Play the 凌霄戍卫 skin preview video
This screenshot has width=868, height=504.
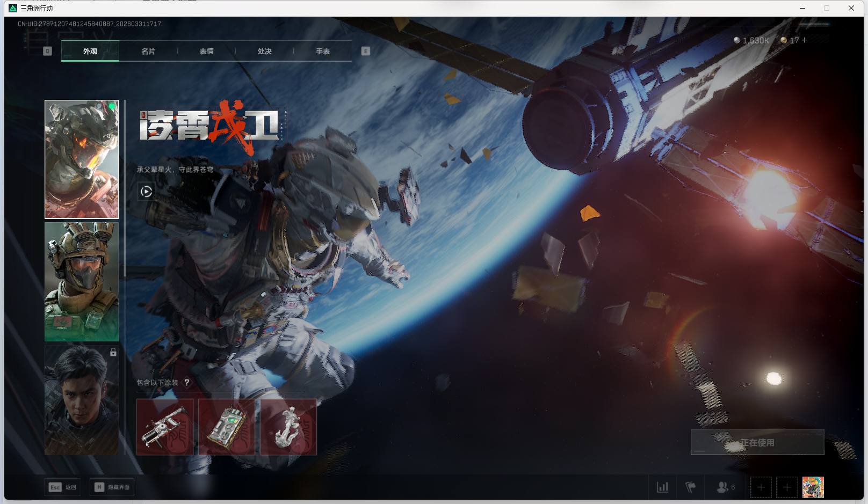pyautogui.click(x=146, y=192)
